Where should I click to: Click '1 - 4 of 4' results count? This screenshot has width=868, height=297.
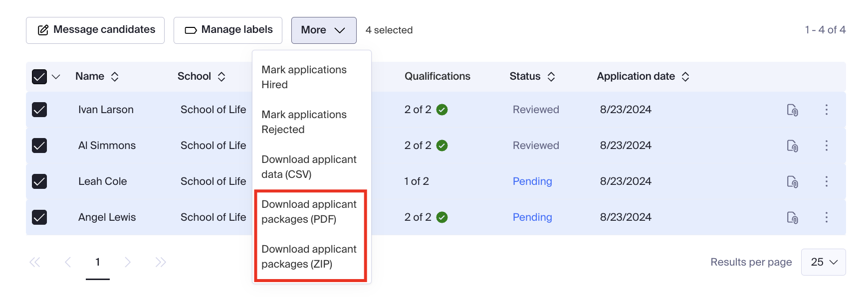coord(825,30)
